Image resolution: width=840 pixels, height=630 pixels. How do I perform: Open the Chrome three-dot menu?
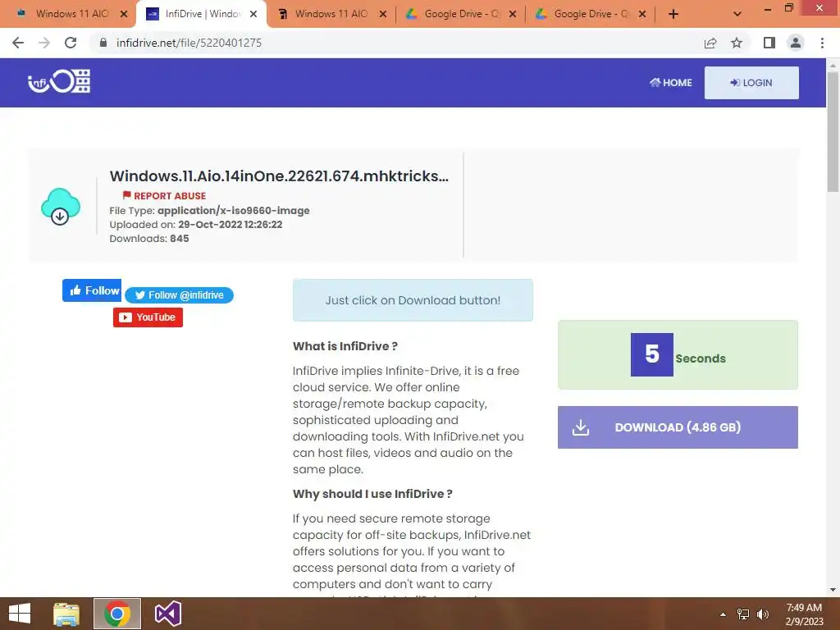tap(822, 43)
